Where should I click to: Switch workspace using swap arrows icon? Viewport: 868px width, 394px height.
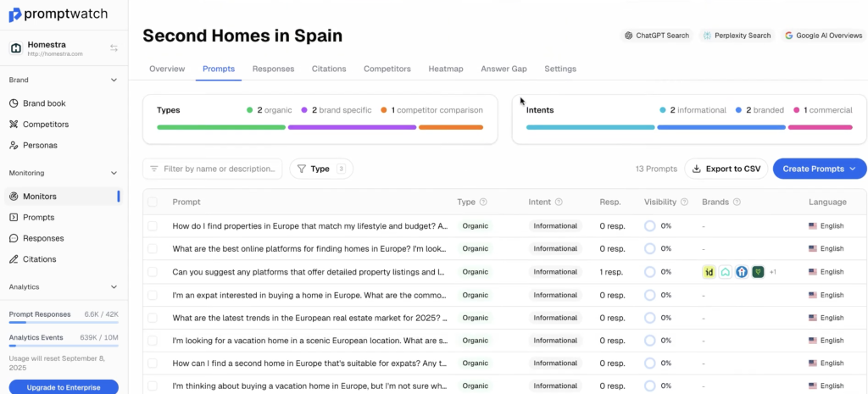click(114, 48)
